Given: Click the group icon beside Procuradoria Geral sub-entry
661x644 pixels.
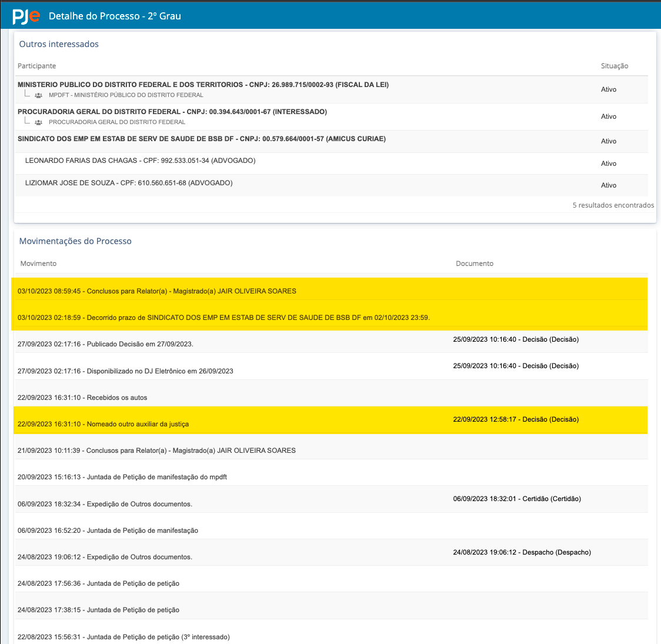Looking at the screenshot, I should tap(39, 122).
